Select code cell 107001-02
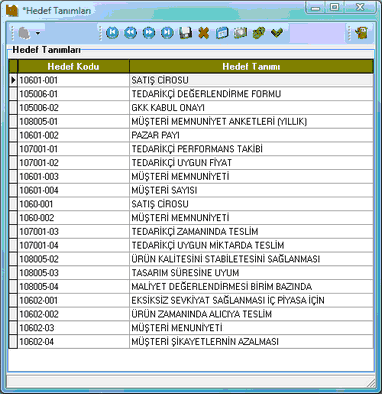 [73, 163]
